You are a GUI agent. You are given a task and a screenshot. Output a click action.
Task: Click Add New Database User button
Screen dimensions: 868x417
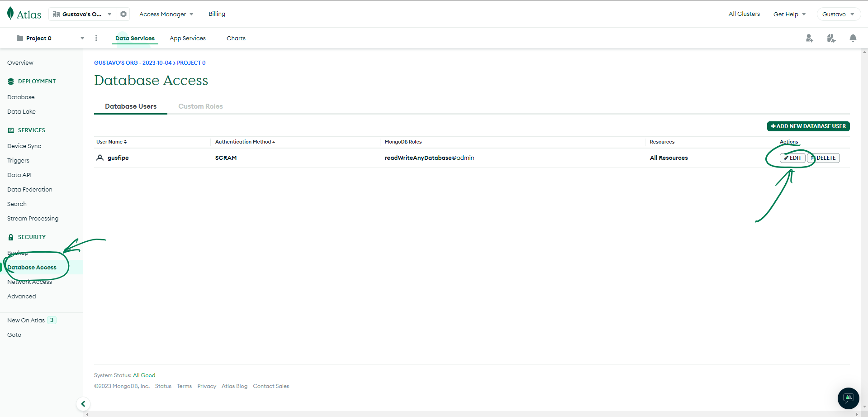[808, 126]
